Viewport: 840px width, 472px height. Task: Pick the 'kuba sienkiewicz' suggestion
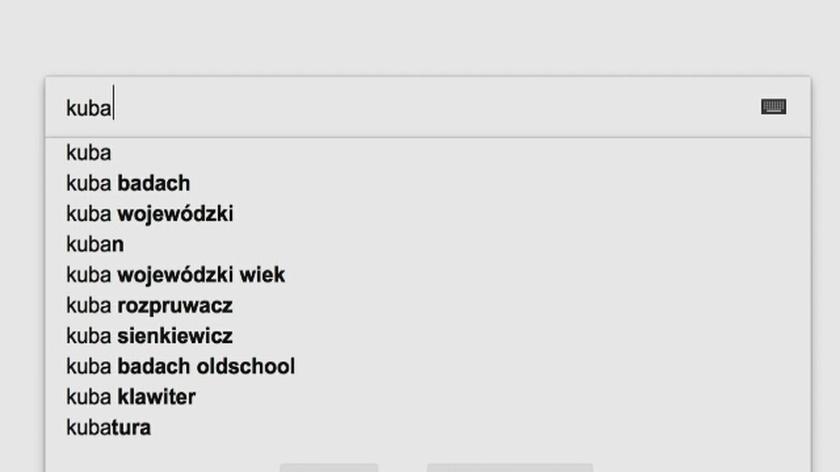point(149,336)
